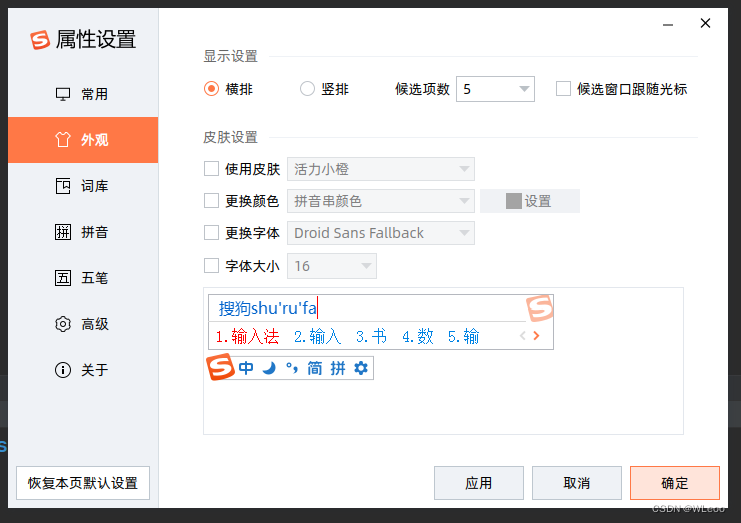Select the 竖排 radio button
741x523 pixels.
307,88
